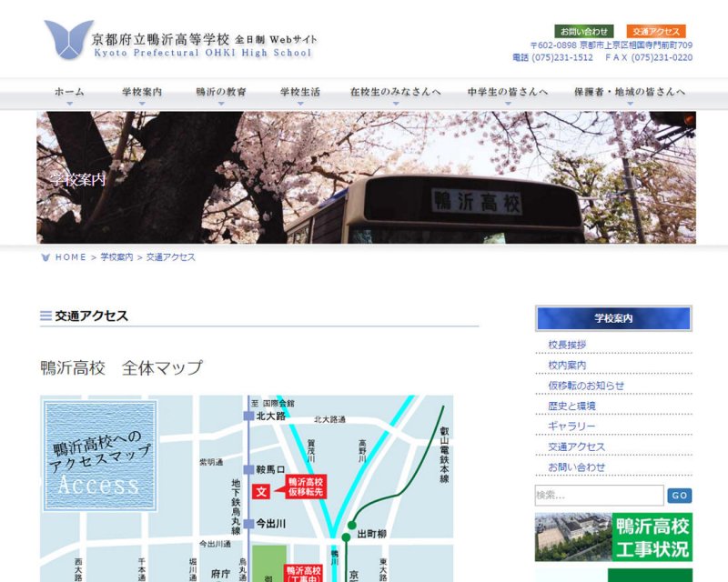Focus the 検索 search input field
Viewport: 728px width, 582px height.
[x=599, y=496]
